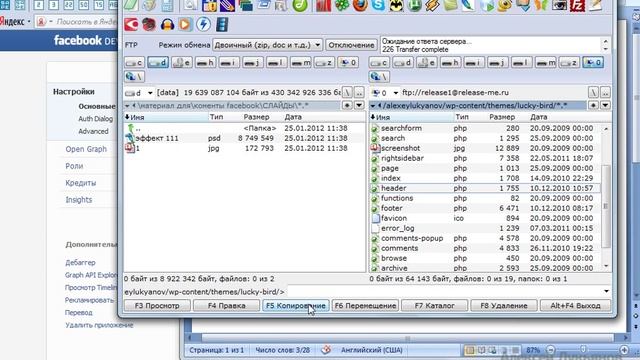640x360 pixels.
Task: Click the orange media player icon
Action: coord(185,24)
